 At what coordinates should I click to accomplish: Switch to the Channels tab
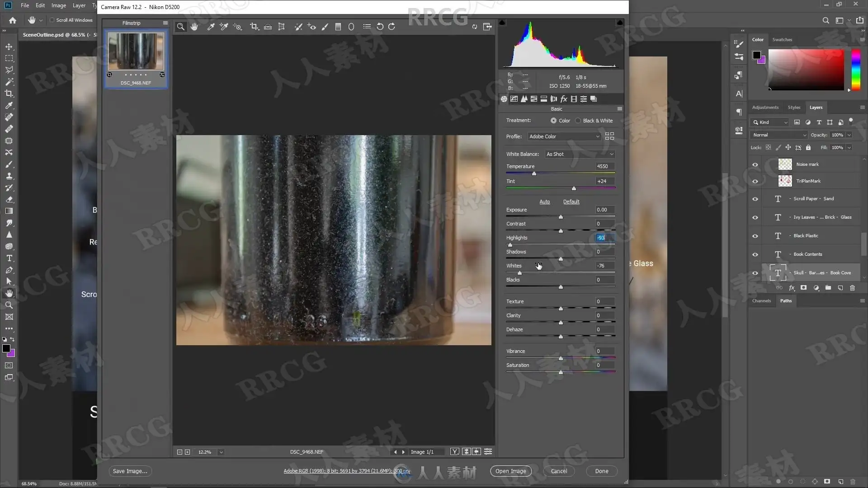click(x=761, y=301)
